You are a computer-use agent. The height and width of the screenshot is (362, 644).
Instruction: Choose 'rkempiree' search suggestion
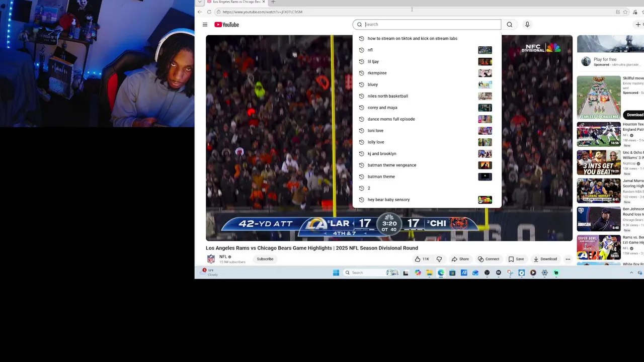[x=427, y=73]
